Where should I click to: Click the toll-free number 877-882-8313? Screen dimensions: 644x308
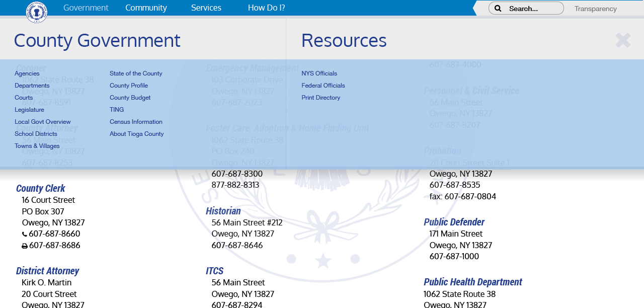pyautogui.click(x=235, y=185)
